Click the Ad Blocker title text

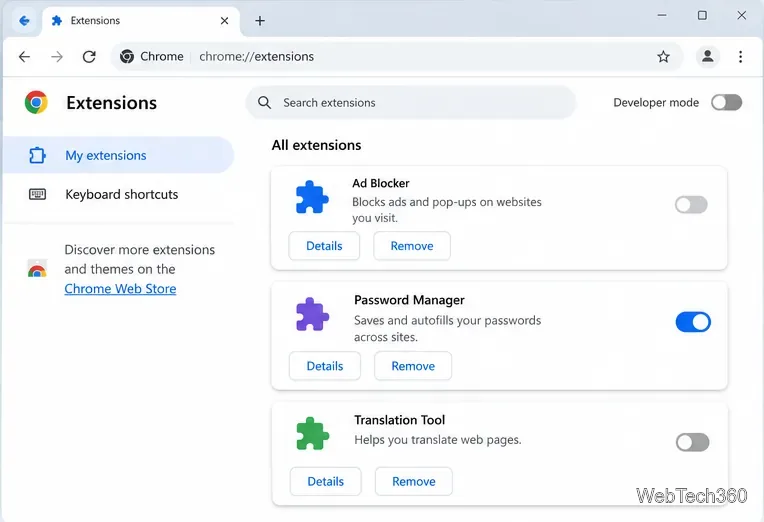point(381,183)
